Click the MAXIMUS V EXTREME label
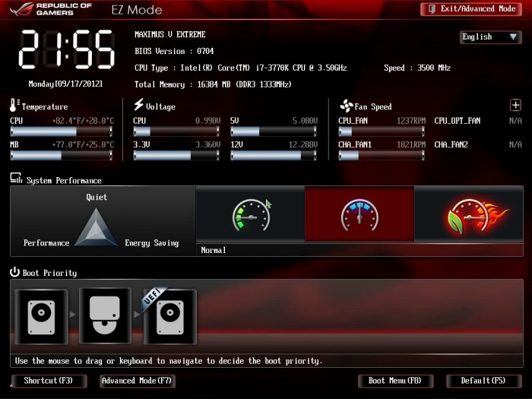 170,35
